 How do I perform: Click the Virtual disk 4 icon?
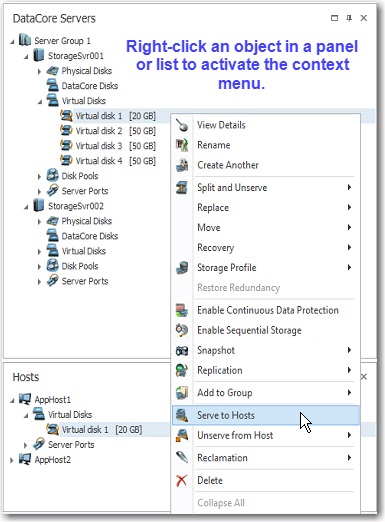[66, 161]
